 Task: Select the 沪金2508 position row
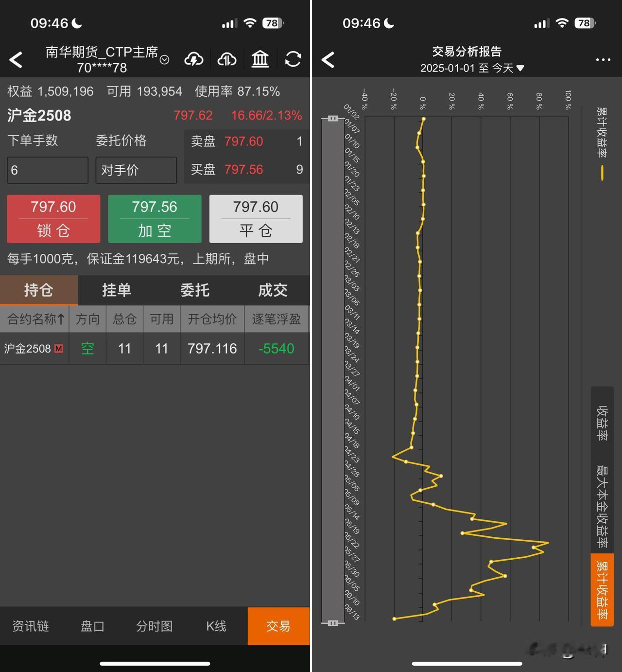(155, 348)
